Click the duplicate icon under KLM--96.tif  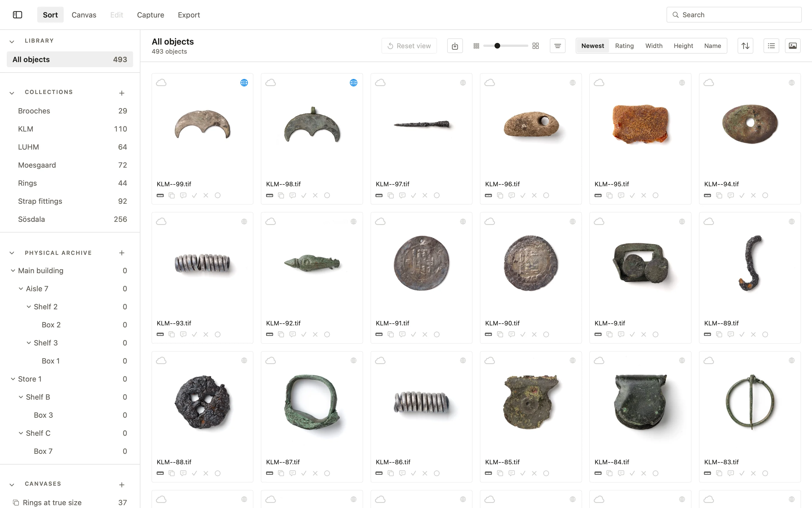coord(500,196)
